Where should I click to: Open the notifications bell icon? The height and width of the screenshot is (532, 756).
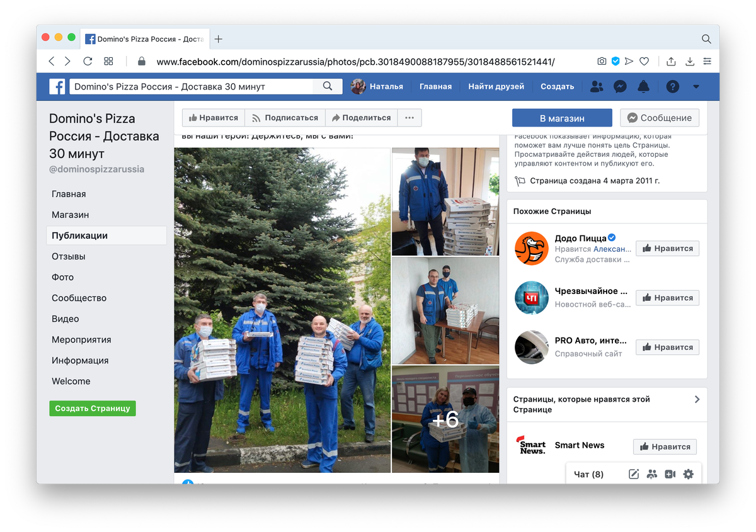[644, 86]
